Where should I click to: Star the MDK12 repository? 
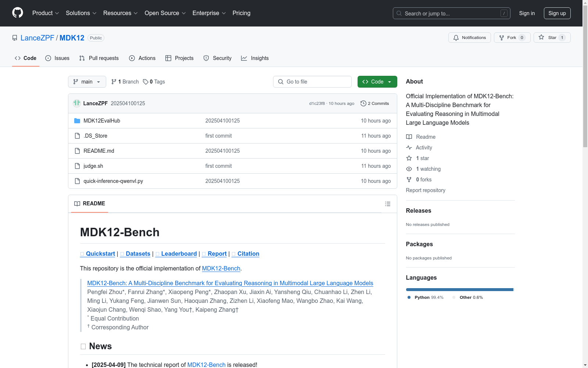pyautogui.click(x=552, y=38)
